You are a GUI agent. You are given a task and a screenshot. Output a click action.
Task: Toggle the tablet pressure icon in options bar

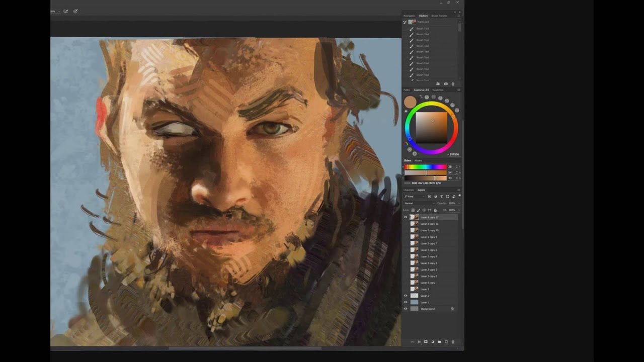click(75, 11)
